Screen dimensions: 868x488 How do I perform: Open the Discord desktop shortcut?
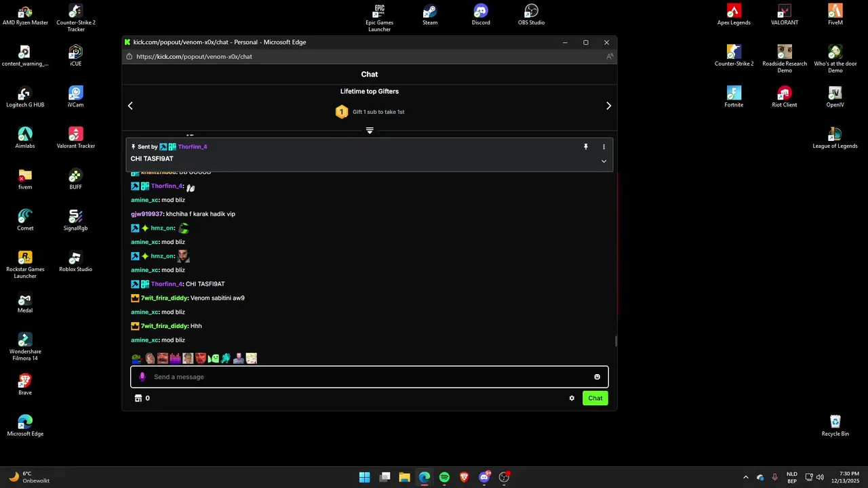point(481,15)
